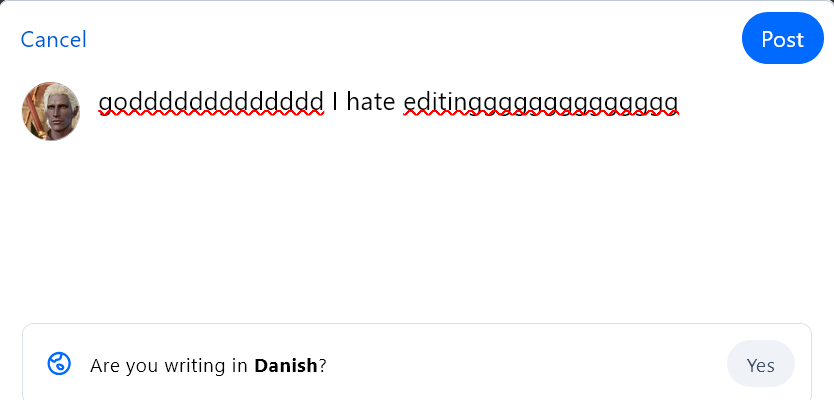Image resolution: width=834 pixels, height=400 pixels.
Task: Click the question mark after "Danish"
Action: (323, 366)
